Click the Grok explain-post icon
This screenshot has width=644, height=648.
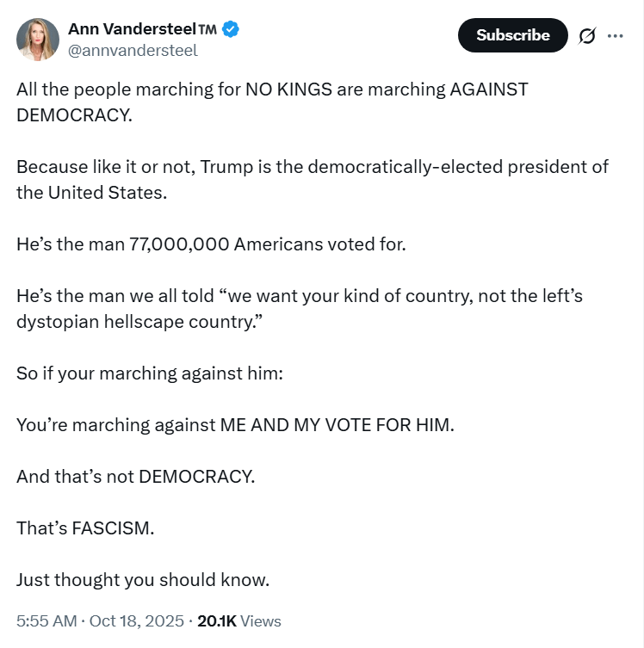click(x=588, y=35)
